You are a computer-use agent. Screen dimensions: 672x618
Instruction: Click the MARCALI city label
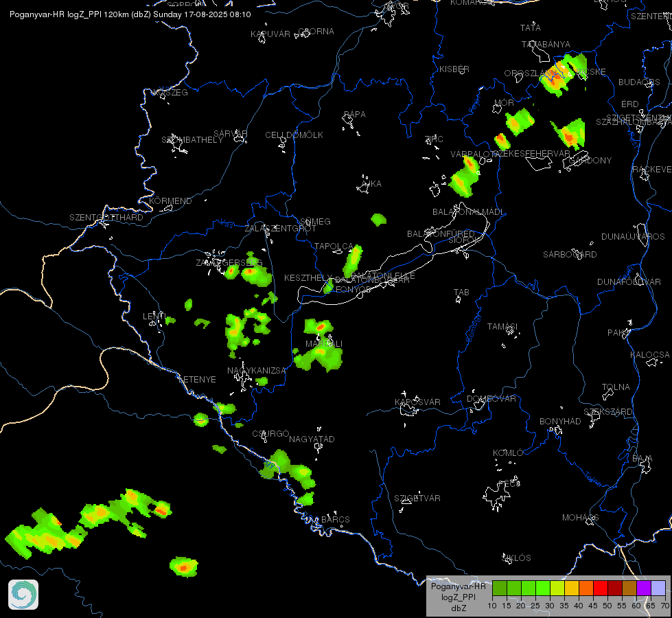coord(324,344)
